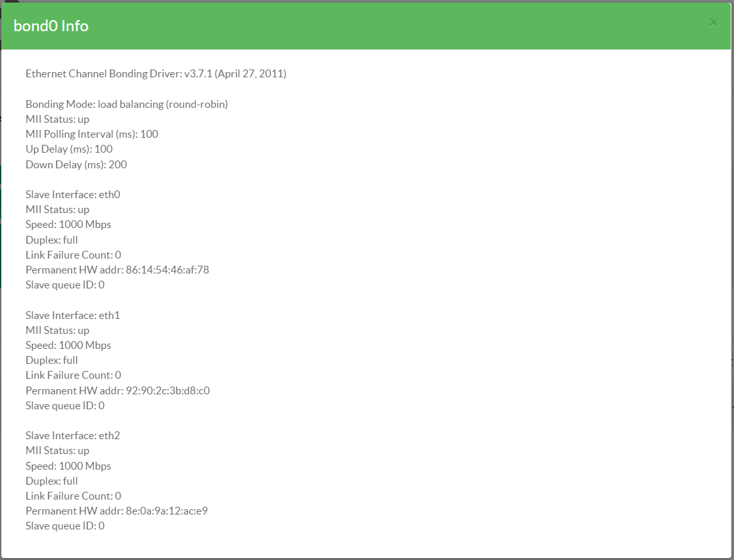Close the bond0 Info dialog
This screenshot has height=560, width=734.
point(713,23)
